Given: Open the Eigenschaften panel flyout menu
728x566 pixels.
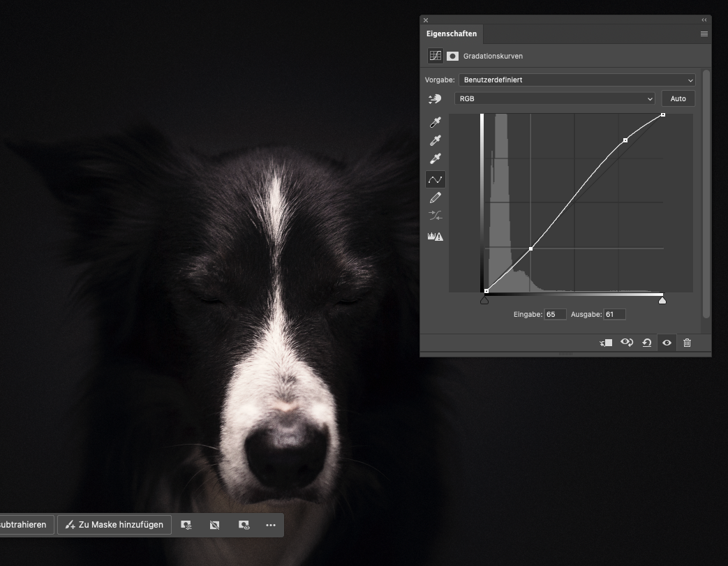Looking at the screenshot, I should tap(704, 33).
